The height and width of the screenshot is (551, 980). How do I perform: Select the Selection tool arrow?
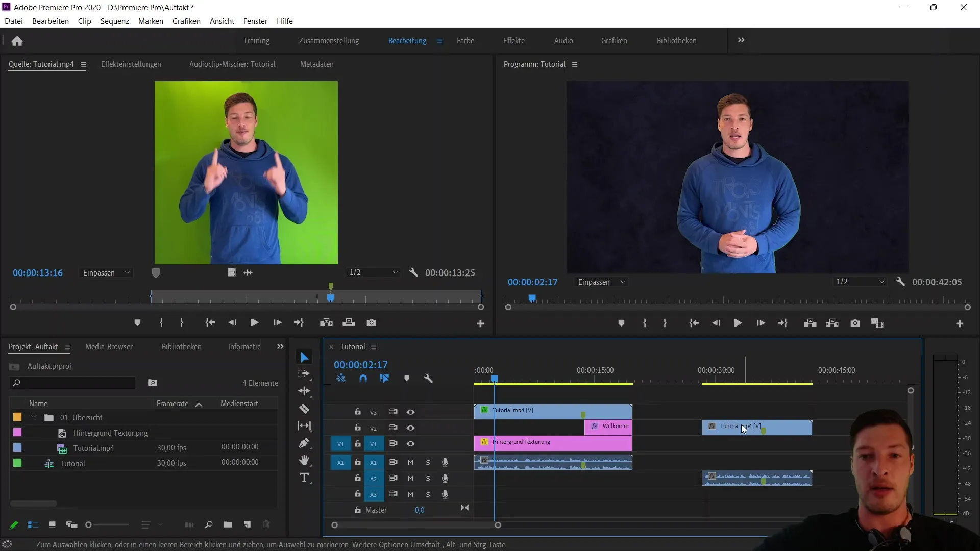[x=304, y=357]
